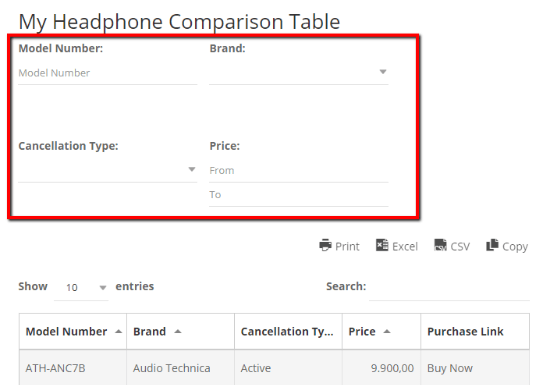Screen dimensions: 550x385
Task: Click the Excel export button label
Action: 405,246
